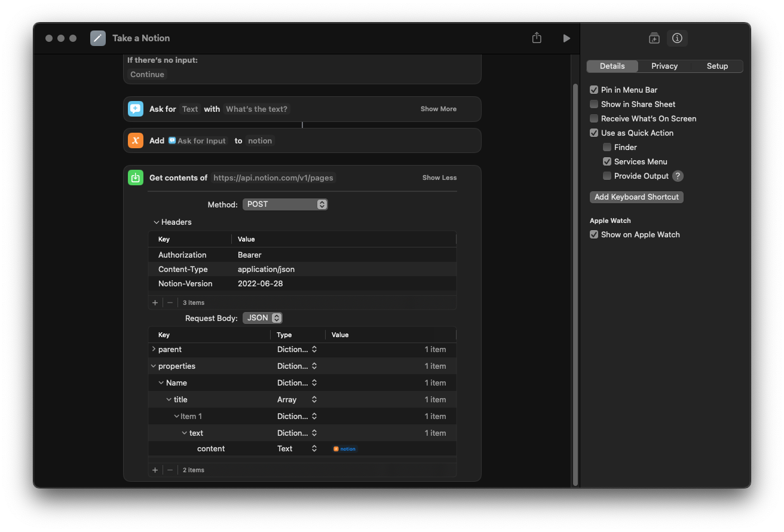Click the Provide Output help question mark

tap(678, 176)
